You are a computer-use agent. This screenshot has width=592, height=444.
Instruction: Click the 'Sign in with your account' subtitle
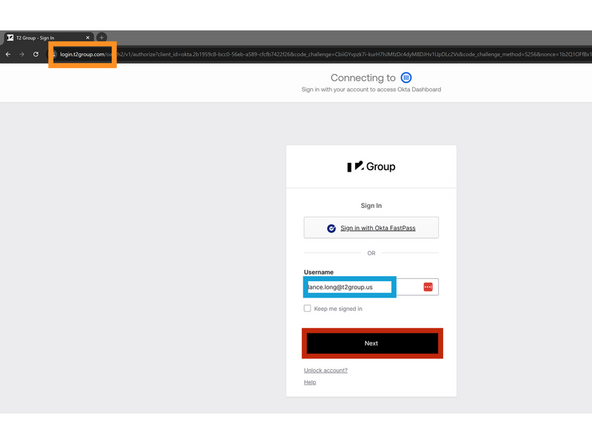[371, 89]
